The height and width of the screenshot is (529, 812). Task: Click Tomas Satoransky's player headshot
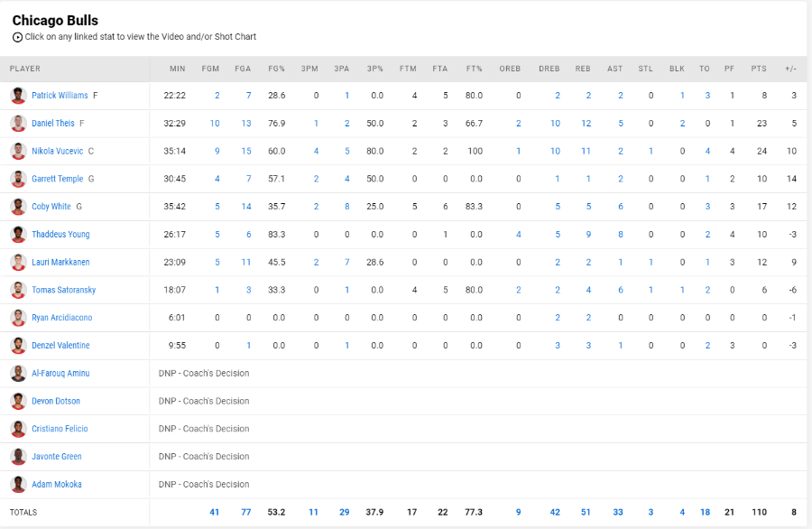[18, 290]
